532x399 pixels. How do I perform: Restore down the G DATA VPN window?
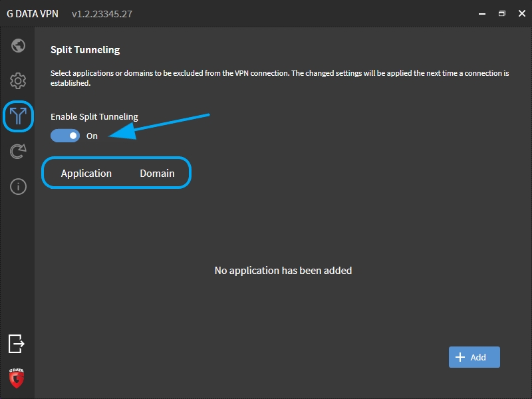tap(502, 13)
